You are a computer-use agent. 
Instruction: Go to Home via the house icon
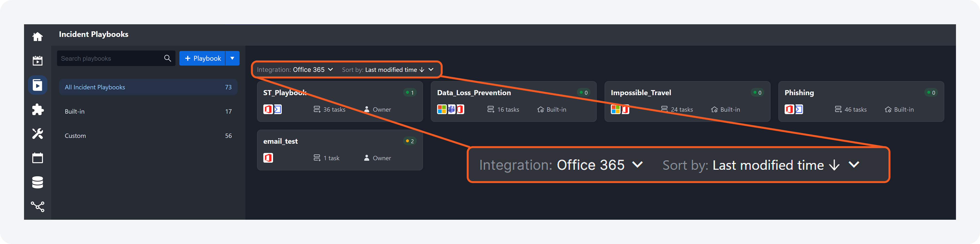(x=38, y=37)
